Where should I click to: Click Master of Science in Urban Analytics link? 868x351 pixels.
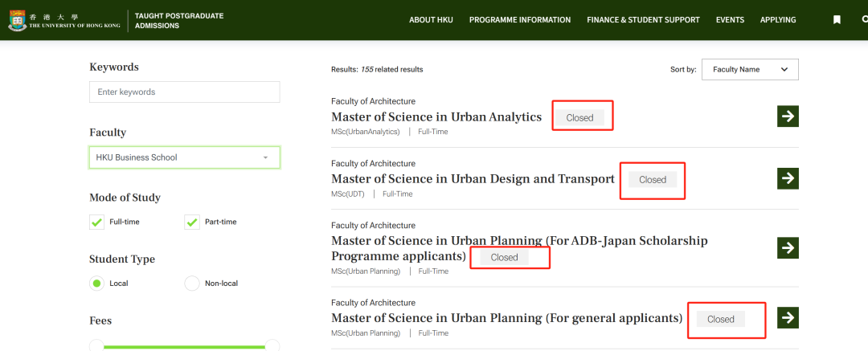[x=436, y=117]
